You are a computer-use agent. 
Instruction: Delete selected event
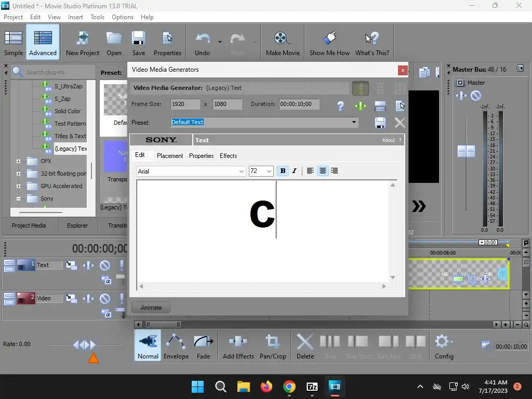[305, 347]
